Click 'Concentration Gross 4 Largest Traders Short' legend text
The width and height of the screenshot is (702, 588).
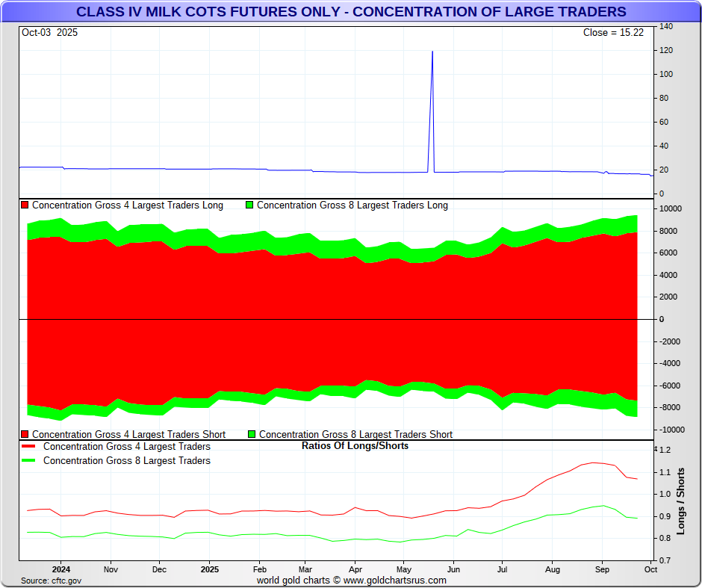[x=129, y=434]
